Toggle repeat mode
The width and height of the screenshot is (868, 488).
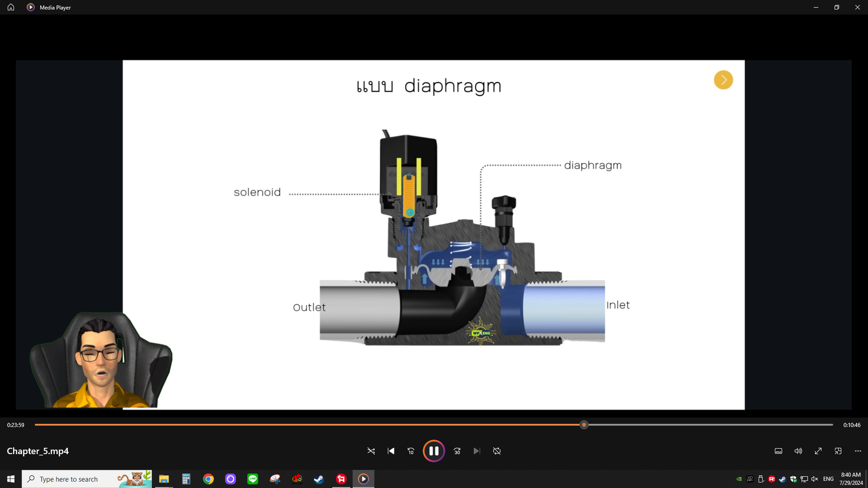coord(497,451)
